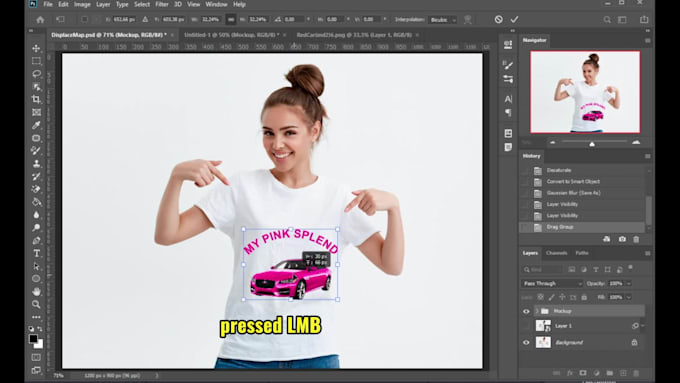Cancel the transform with the circle-slash icon

pos(499,20)
